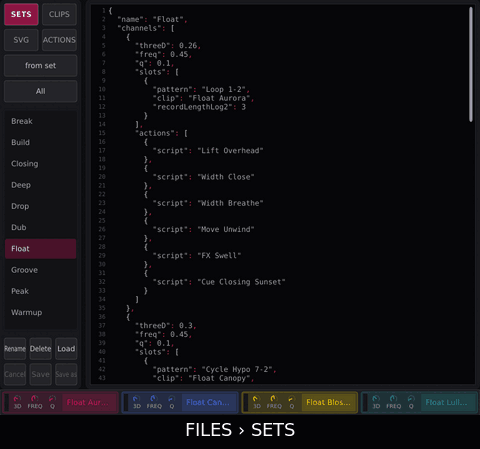The width and height of the screenshot is (480, 449).
Task: Adjust the 3D knob on Float Lull channel
Action: coord(376,402)
